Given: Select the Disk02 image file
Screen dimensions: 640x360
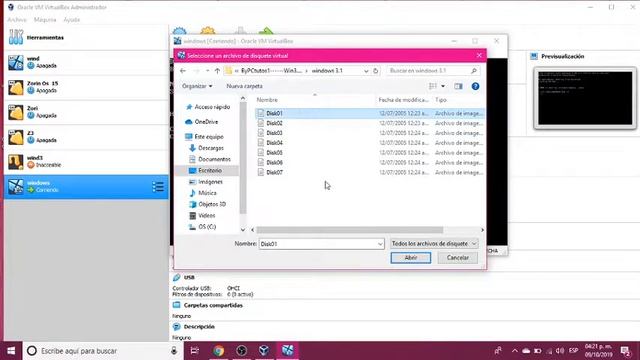Looking at the screenshot, I should [x=369, y=123].
